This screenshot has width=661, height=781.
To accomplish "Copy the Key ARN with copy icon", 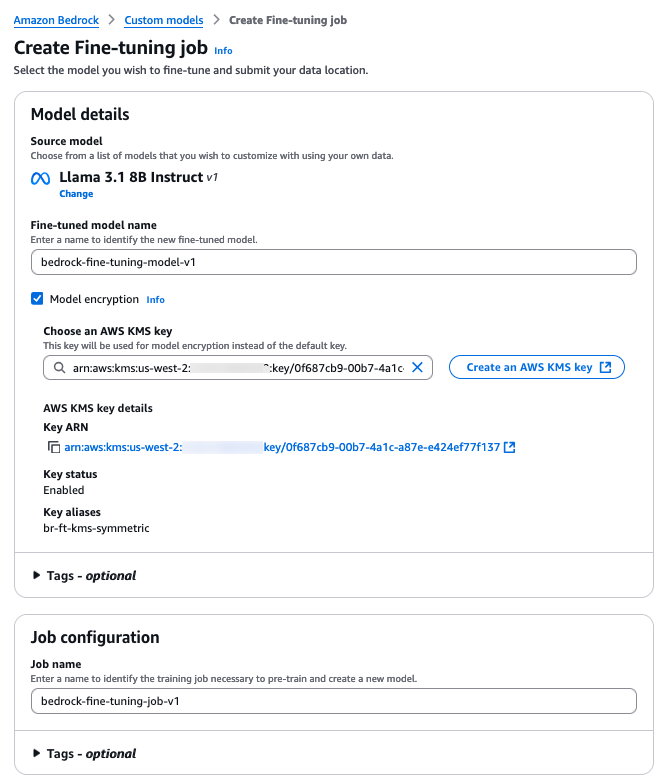I will click(x=54, y=447).
